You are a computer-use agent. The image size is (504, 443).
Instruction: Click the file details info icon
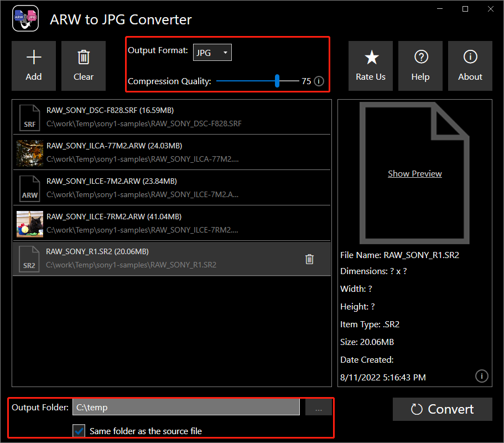(x=481, y=377)
